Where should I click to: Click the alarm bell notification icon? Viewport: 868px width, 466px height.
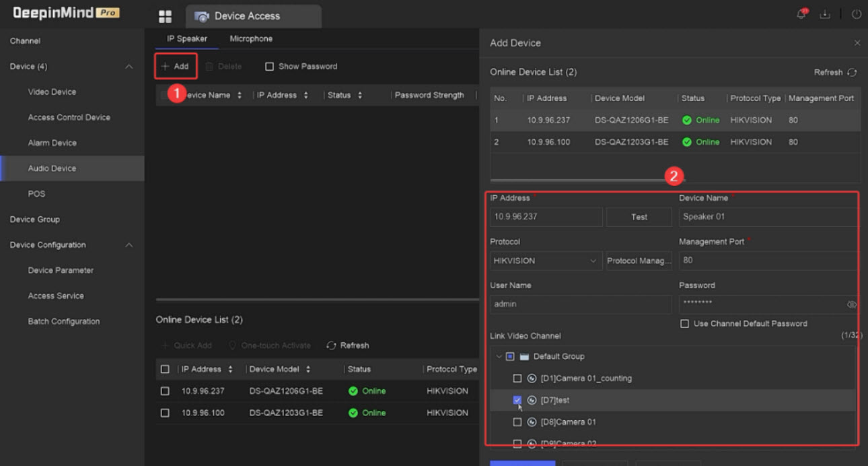coord(801,15)
